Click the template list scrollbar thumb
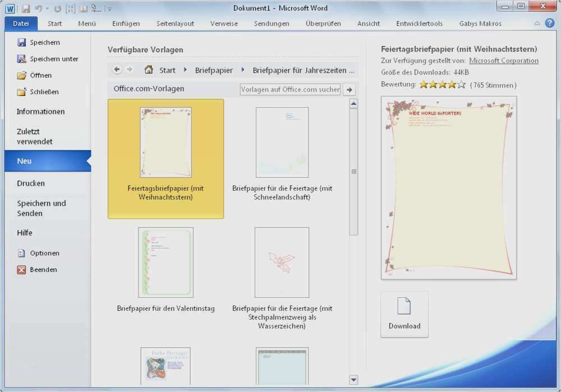The height and width of the screenshot is (392, 561). [x=353, y=172]
